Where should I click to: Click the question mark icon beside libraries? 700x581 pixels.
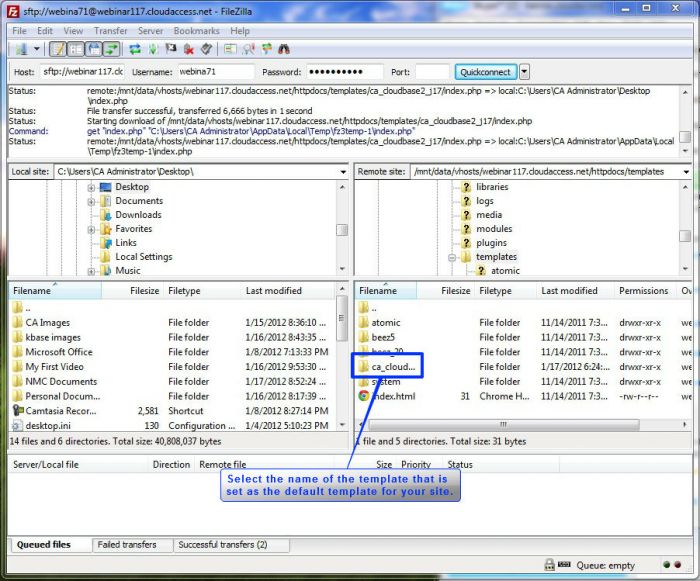coord(466,187)
